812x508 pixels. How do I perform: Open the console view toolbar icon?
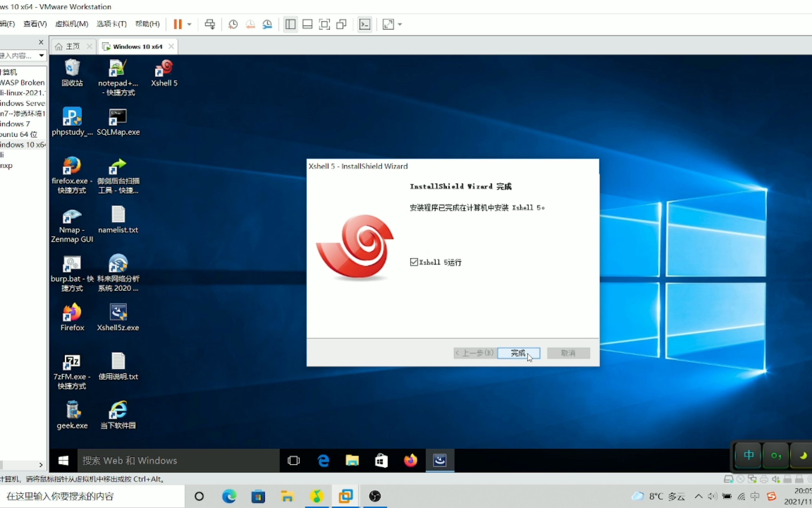(x=365, y=24)
